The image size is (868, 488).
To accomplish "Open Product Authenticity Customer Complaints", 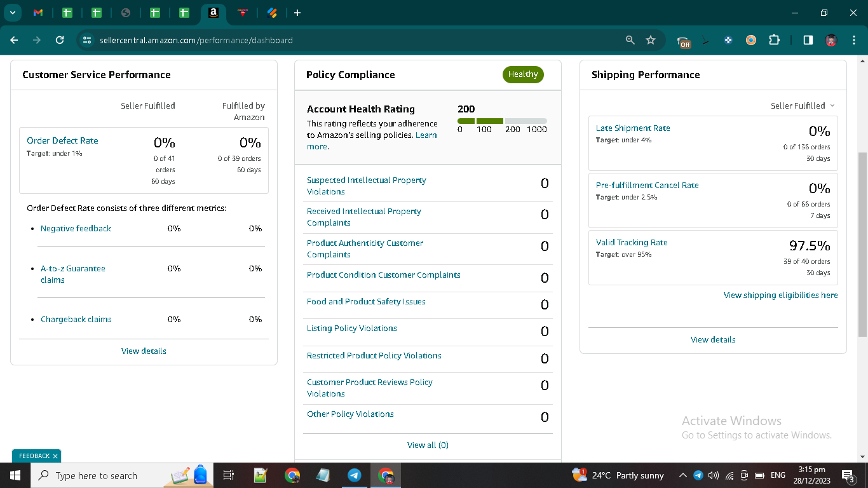I will point(365,248).
